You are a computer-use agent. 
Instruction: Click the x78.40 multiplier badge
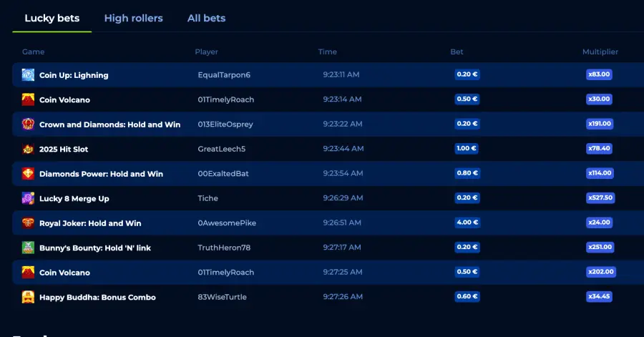pyautogui.click(x=599, y=148)
